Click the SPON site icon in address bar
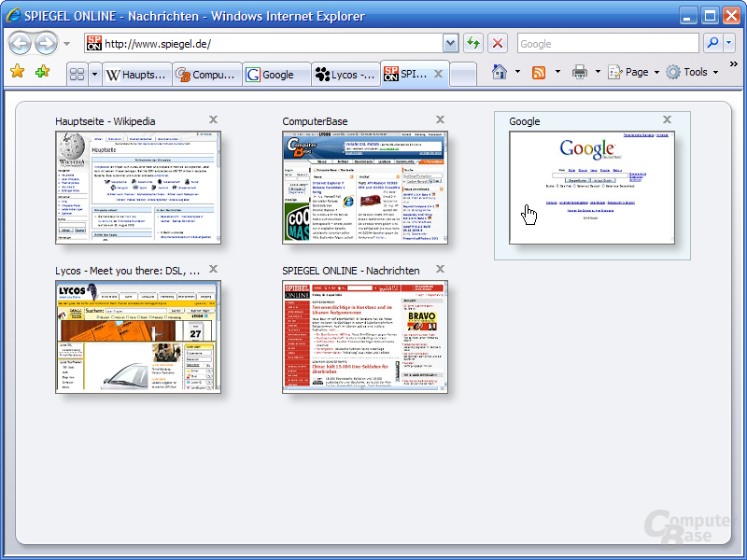The width and height of the screenshot is (747, 560). (x=94, y=43)
